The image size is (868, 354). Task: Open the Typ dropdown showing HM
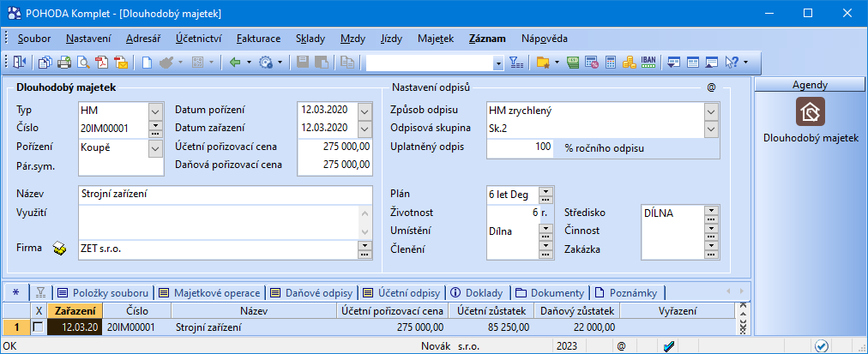tap(156, 111)
